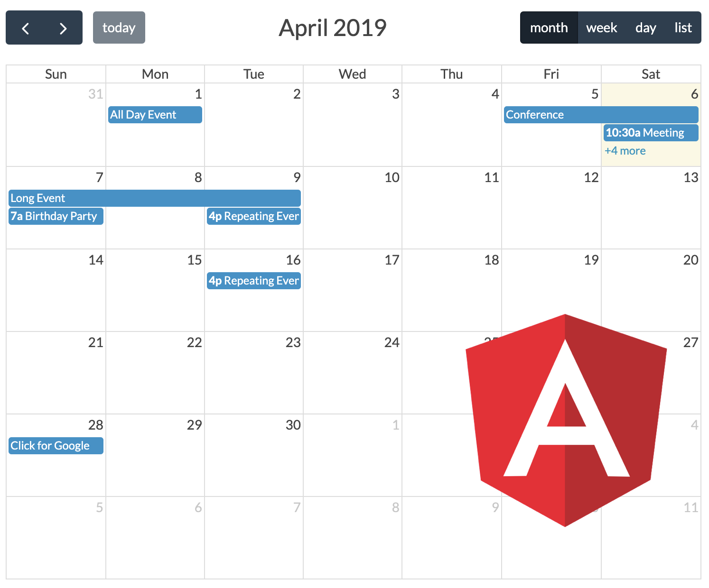Select day number 12
The height and width of the screenshot is (588, 709).
[x=591, y=177]
